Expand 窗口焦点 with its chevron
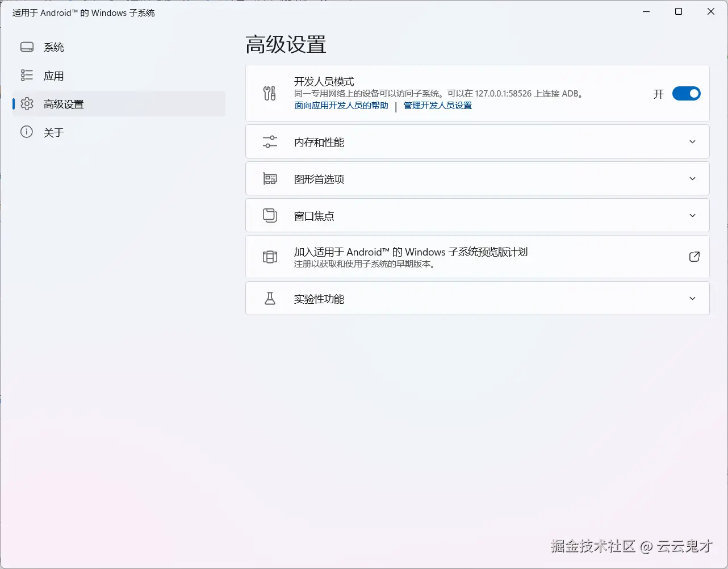The image size is (728, 569). pos(692,216)
